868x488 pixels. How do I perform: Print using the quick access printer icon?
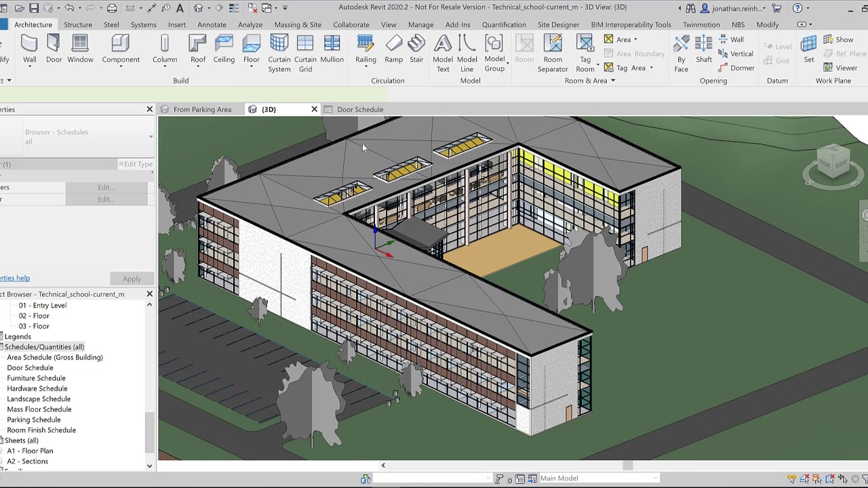coord(112,8)
